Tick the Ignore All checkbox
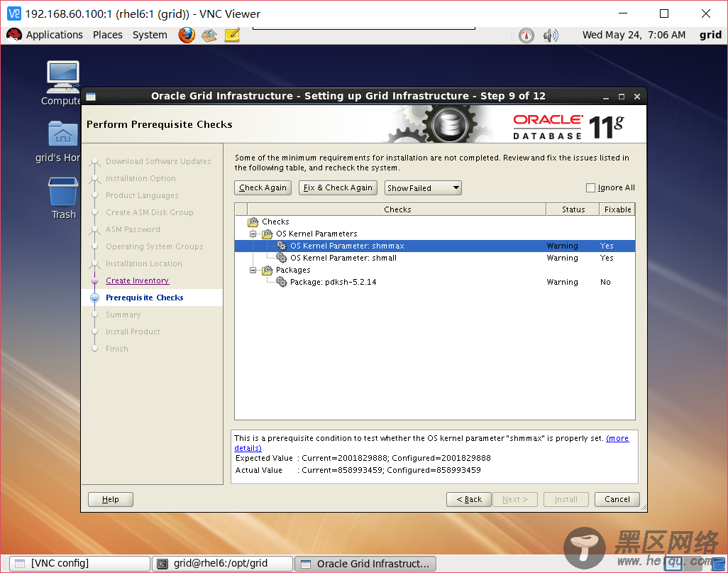The height and width of the screenshot is (573, 728). click(x=590, y=187)
